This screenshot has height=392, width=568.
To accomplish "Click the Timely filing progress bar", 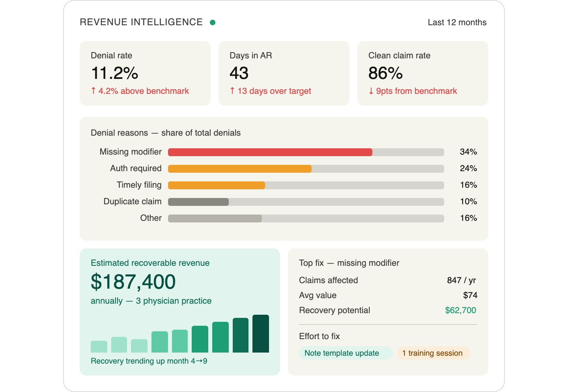I will [217, 185].
